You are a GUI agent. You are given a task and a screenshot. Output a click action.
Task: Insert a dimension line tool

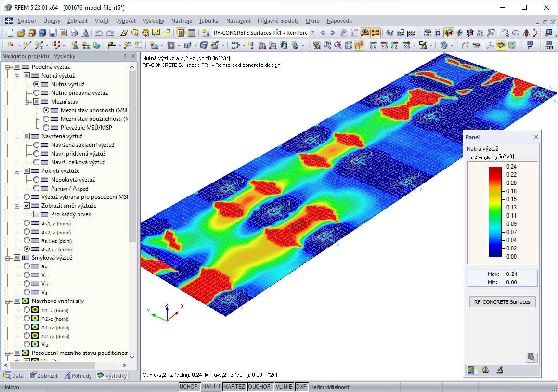[x=112, y=45]
